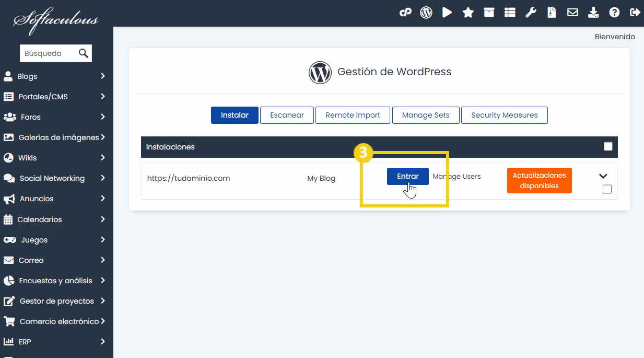This screenshot has height=358, width=644.
Task: Click the Wikis globe icon
Action: pos(8,158)
